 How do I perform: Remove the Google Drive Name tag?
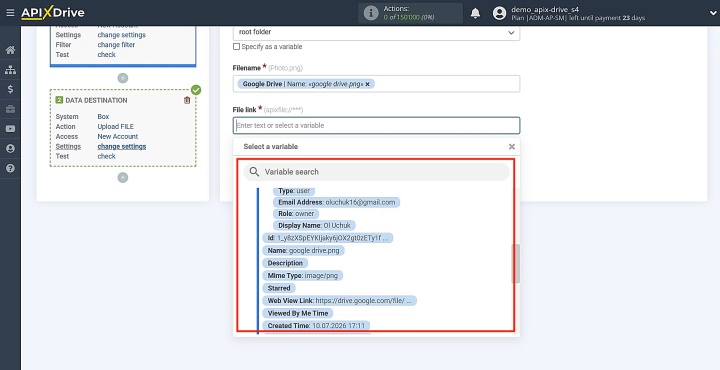(367, 84)
